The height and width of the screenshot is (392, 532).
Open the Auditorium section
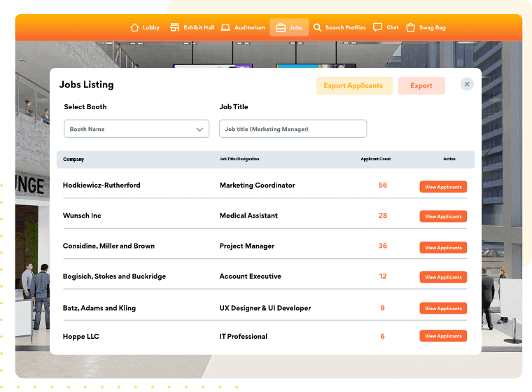(x=250, y=27)
